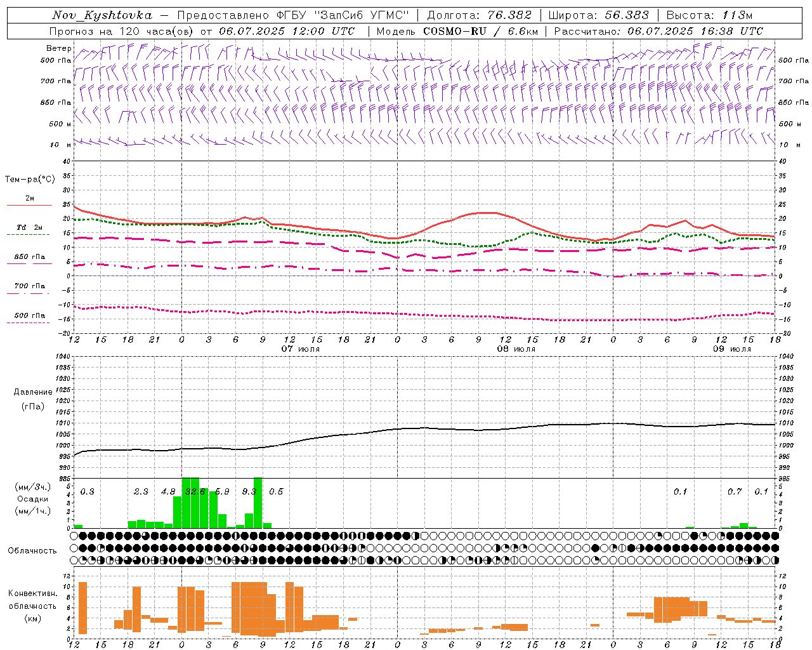
Task: Click the model name COSMO-RU / 6.6км
Action: pos(481,31)
